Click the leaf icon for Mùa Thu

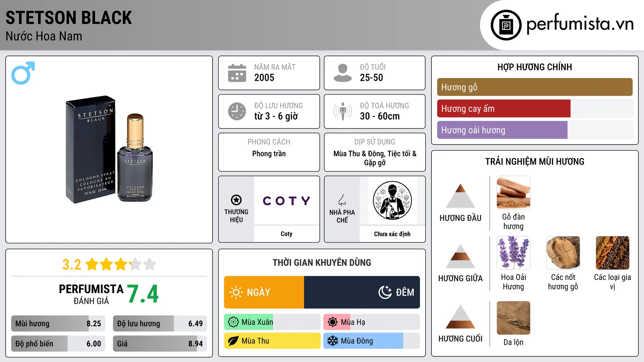pyautogui.click(x=233, y=341)
